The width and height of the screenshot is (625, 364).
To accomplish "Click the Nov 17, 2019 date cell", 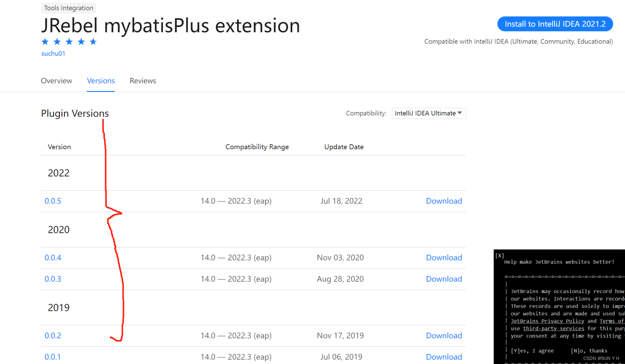I will point(340,336).
